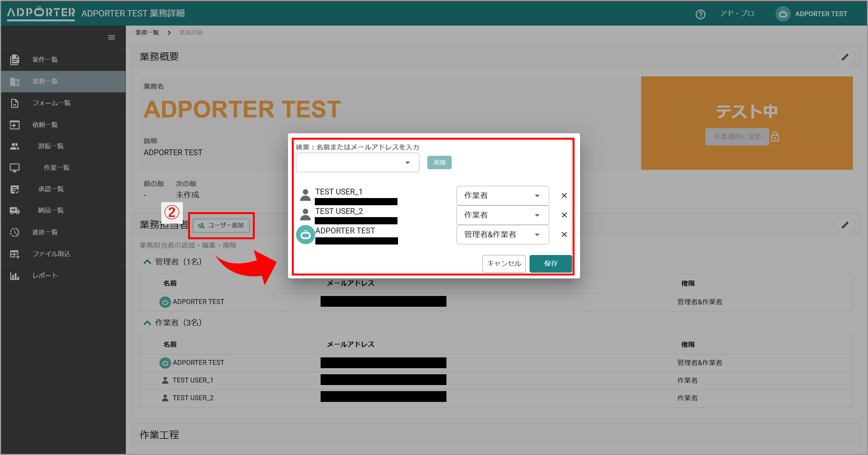Screen dimensions: 868x455
Task: Click the 作業一覧 monitor icon
Action: click(14, 168)
